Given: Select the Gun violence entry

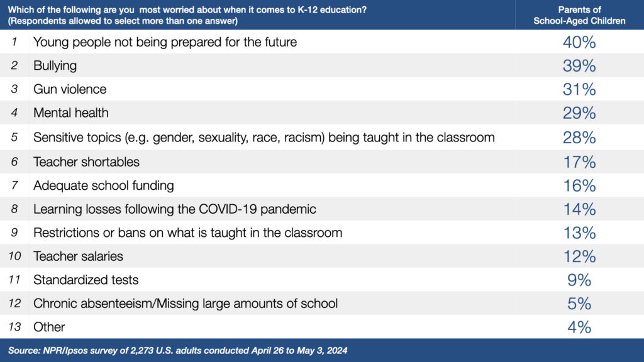Looking at the screenshot, I should coord(70,89).
